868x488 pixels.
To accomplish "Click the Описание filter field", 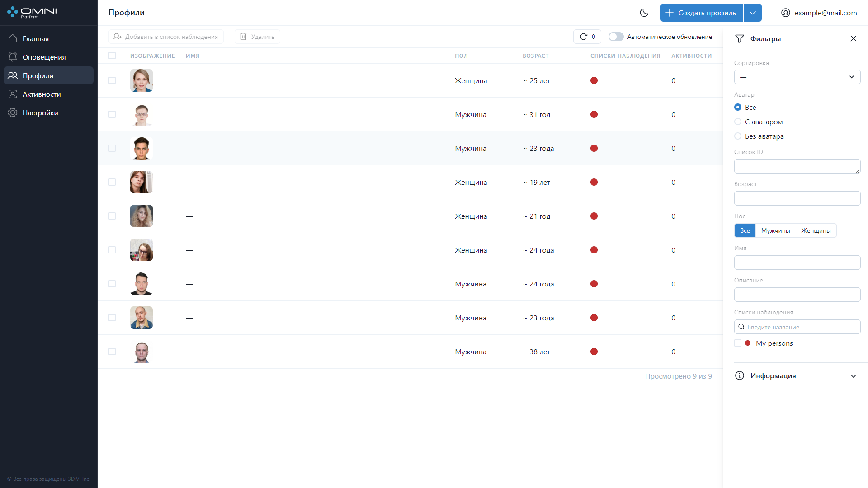I will click(797, 295).
